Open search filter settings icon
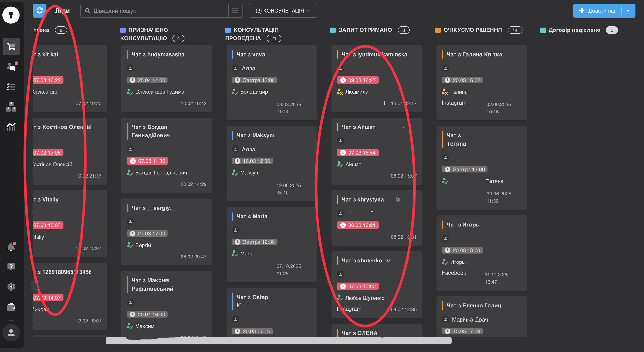Screen dimensions: 644x352 click(235, 11)
